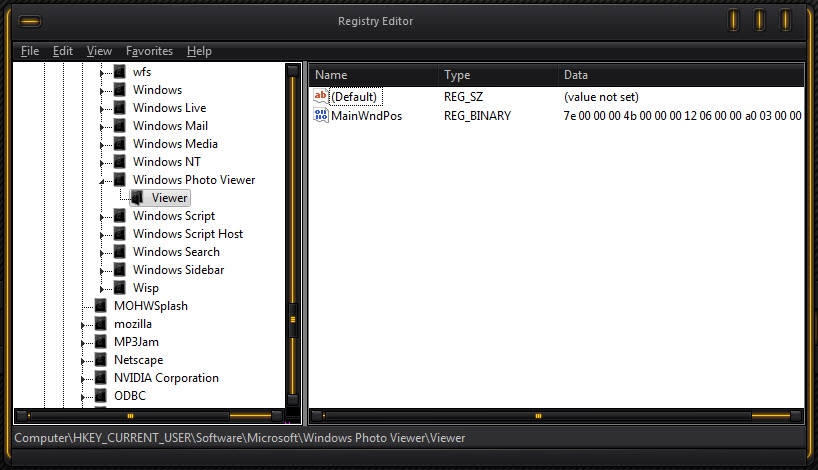Open the Help menu
Screen dimensions: 818x470
pos(199,51)
